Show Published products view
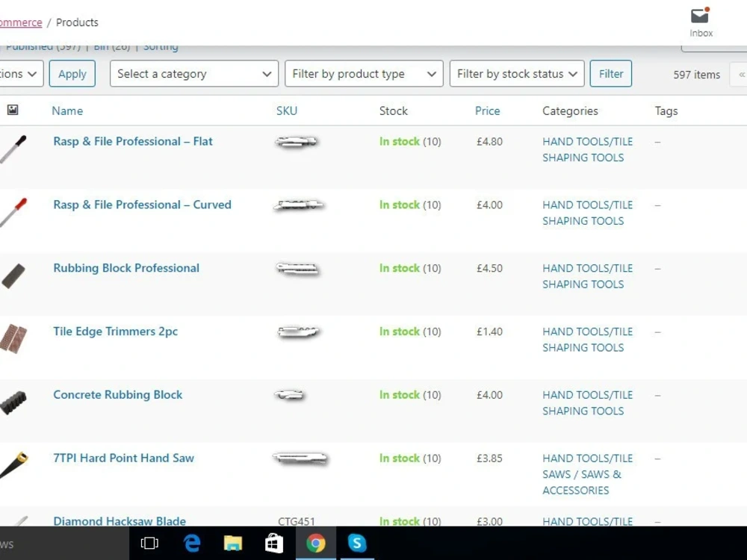The image size is (747, 560). click(43, 47)
